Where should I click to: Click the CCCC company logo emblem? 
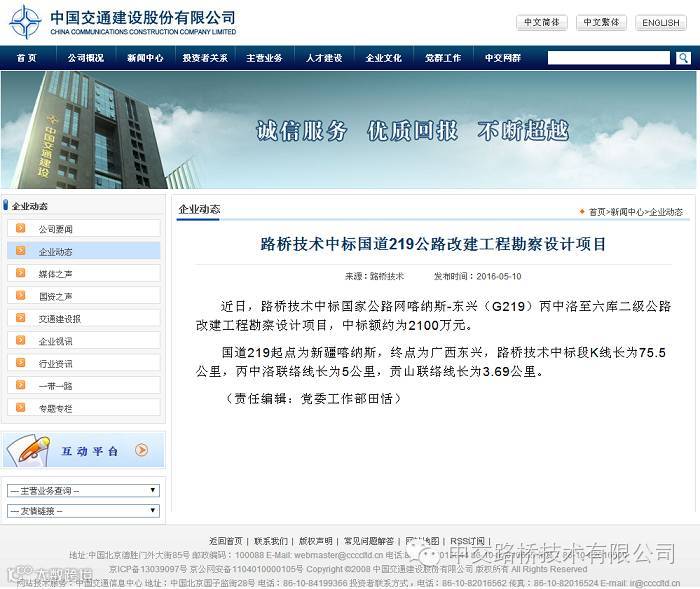(x=25, y=21)
